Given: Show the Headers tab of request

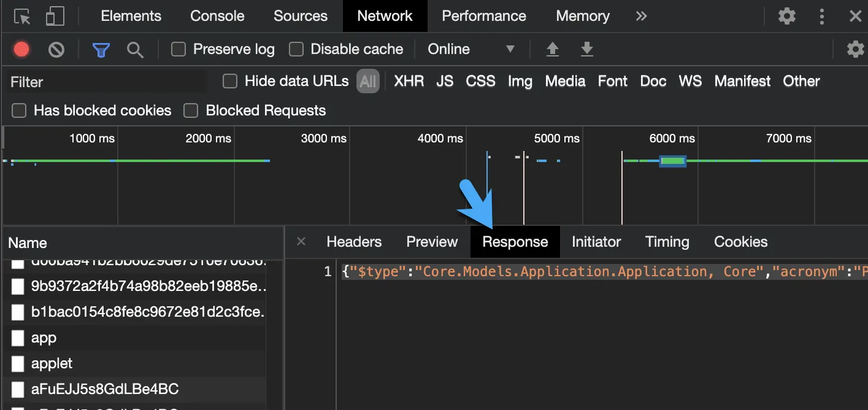Looking at the screenshot, I should [354, 242].
